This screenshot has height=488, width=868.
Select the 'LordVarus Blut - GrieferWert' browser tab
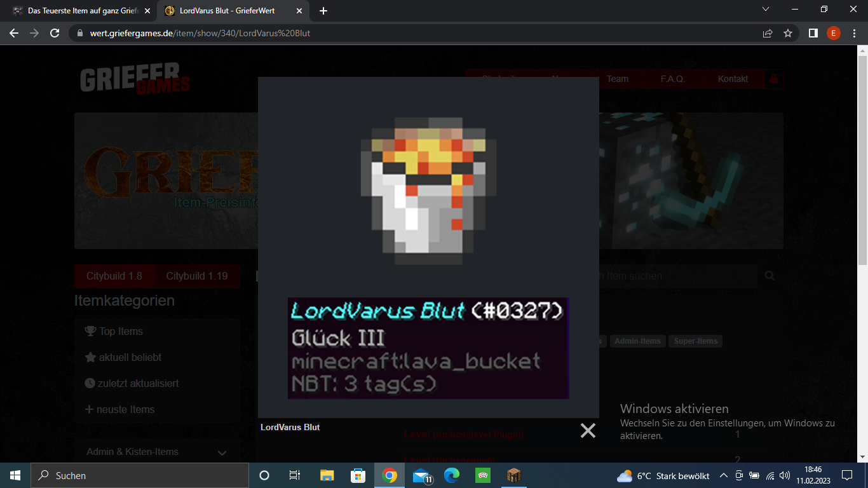pos(231,11)
